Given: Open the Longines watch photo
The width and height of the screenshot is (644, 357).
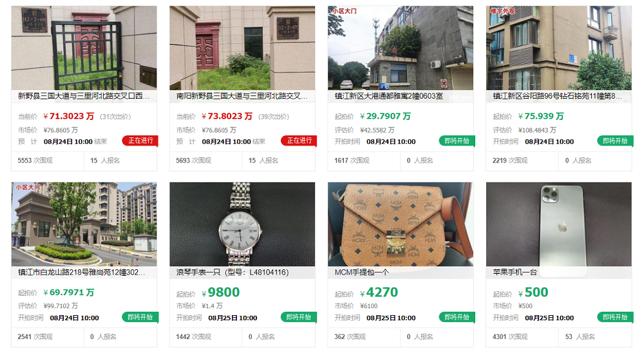Looking at the screenshot, I should 242,224.
